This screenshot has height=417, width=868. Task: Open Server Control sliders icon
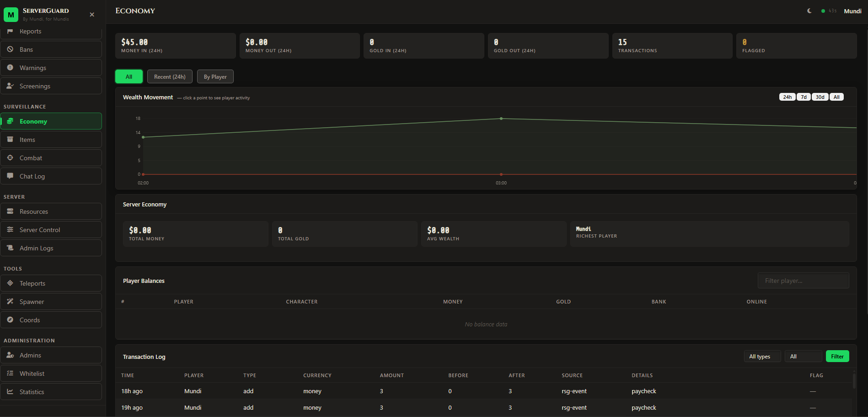pos(10,230)
